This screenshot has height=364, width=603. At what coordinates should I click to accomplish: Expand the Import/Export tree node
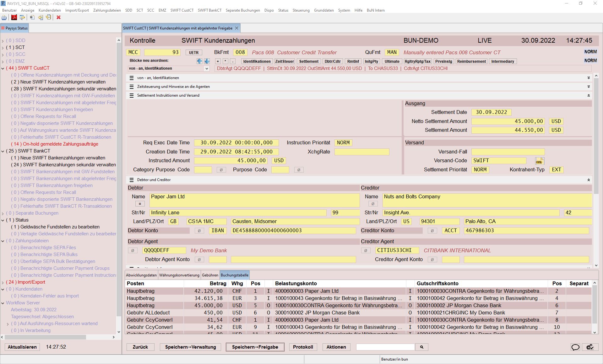pyautogui.click(x=3, y=282)
